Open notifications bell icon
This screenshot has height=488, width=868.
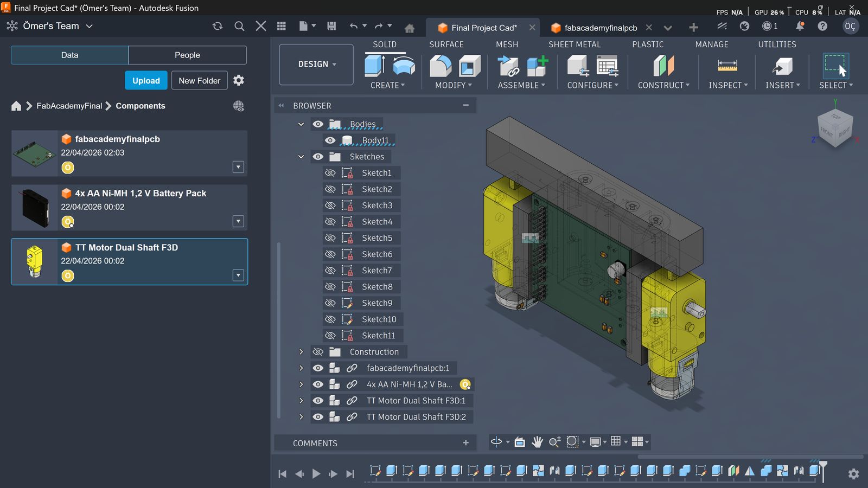click(x=800, y=26)
